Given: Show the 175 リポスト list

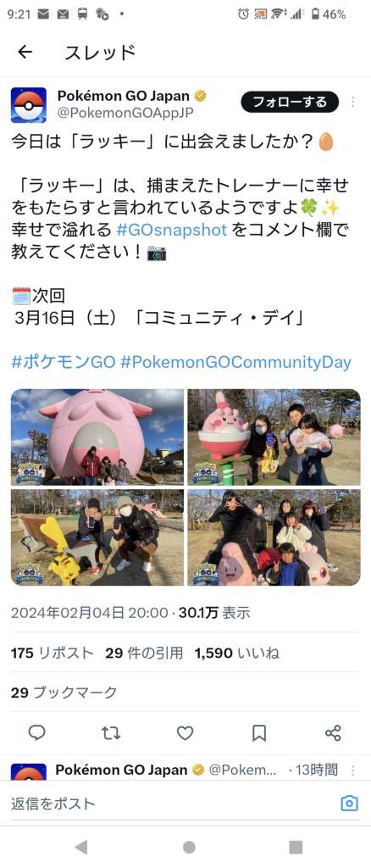Looking at the screenshot, I should (x=52, y=654).
